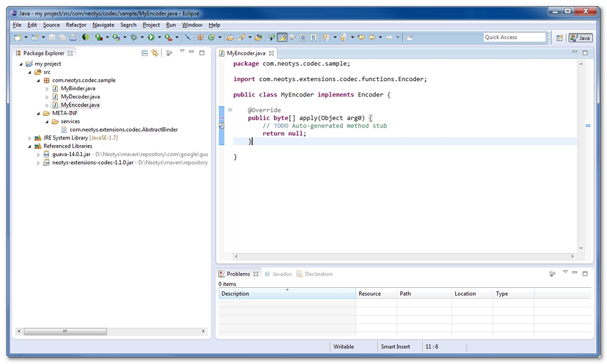Expand the JRE System Library node

pos(30,138)
